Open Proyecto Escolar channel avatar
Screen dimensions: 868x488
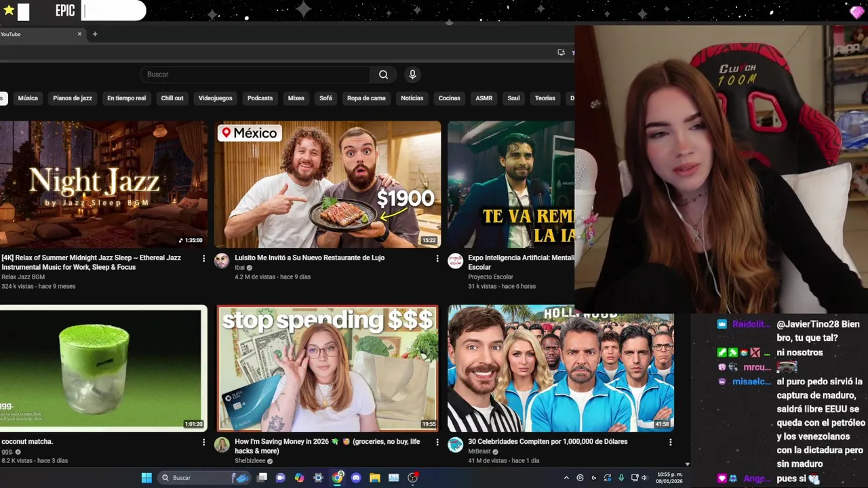point(455,261)
